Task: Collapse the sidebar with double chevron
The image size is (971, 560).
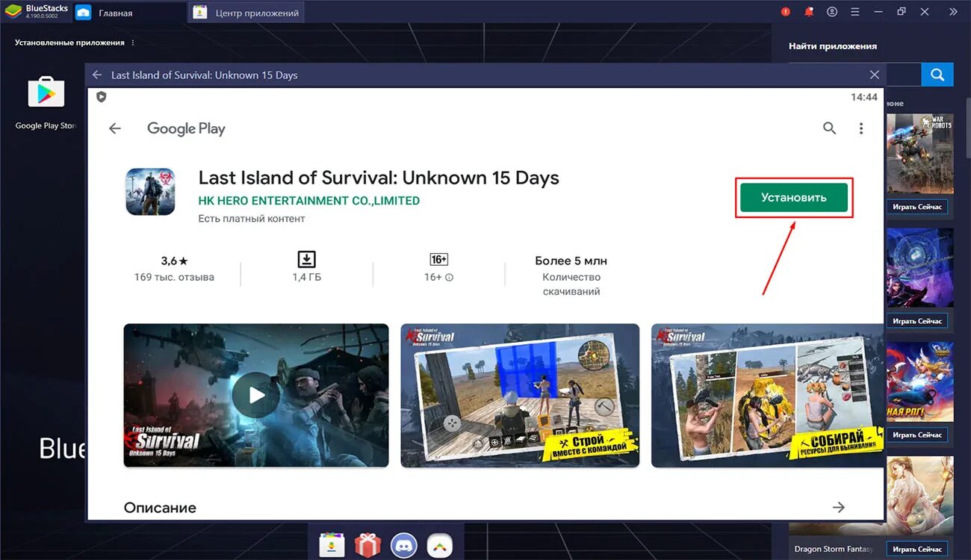Action: 953,12
